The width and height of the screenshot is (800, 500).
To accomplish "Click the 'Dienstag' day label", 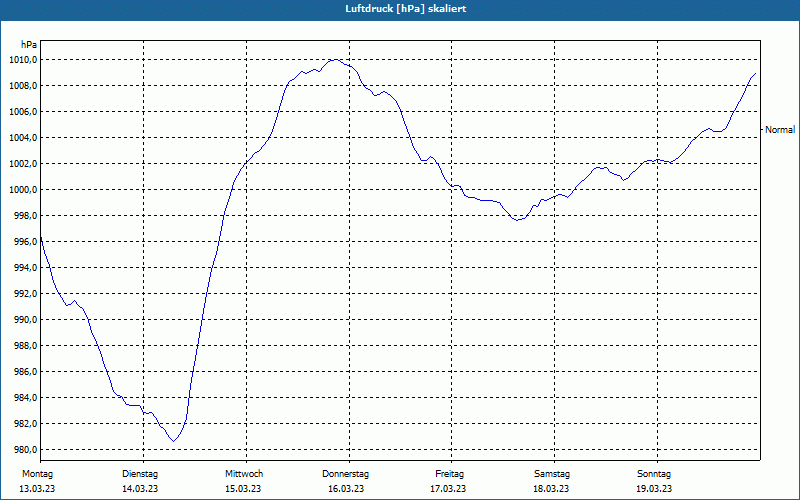I will point(140,474).
